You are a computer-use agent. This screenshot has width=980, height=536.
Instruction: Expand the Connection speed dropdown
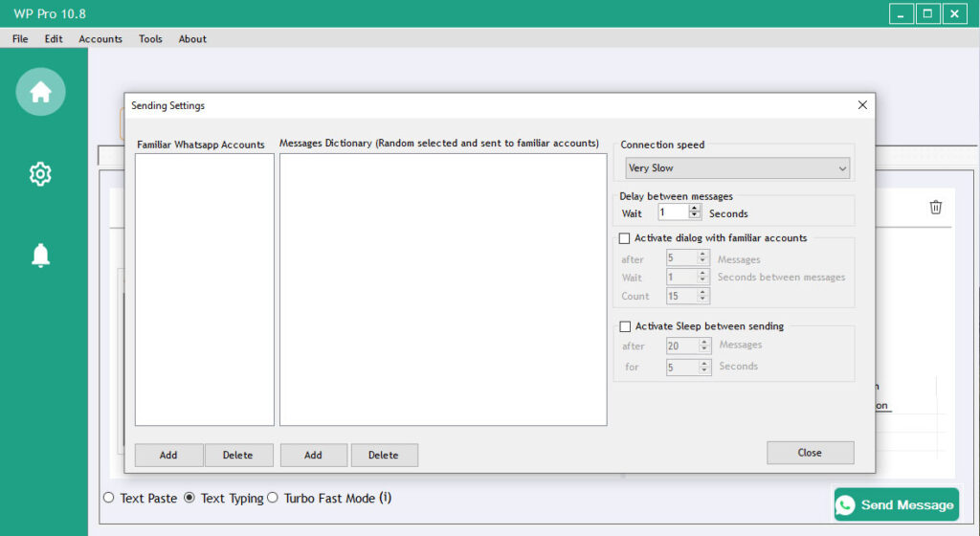(x=736, y=168)
